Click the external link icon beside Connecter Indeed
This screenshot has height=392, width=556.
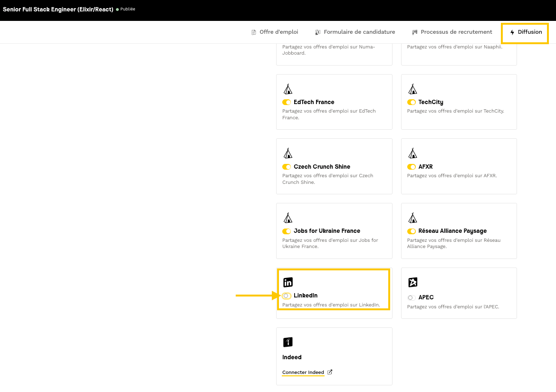pyautogui.click(x=330, y=372)
